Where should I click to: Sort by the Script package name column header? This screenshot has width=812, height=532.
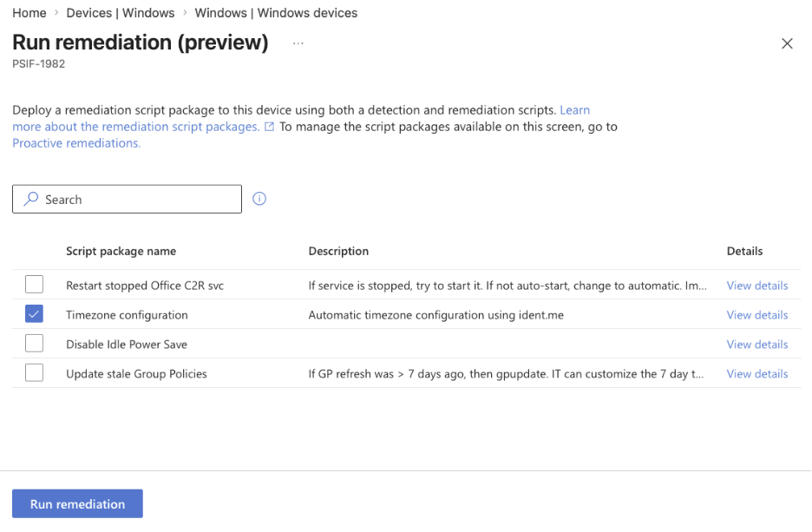pyautogui.click(x=121, y=251)
